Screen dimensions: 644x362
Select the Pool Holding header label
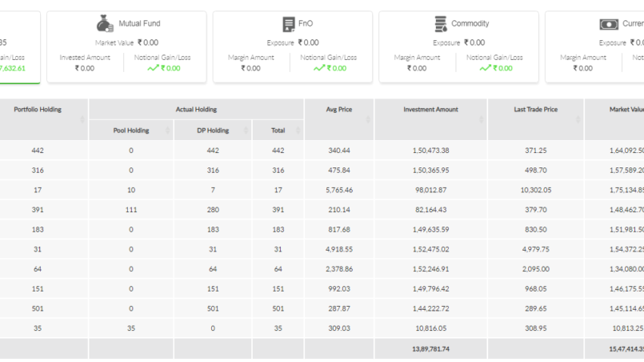[x=131, y=131]
